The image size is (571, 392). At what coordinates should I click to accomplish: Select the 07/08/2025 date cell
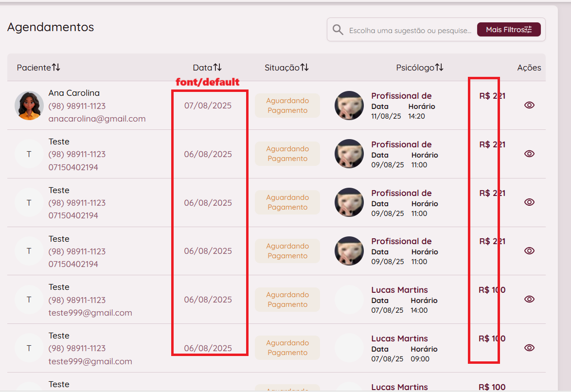(208, 106)
